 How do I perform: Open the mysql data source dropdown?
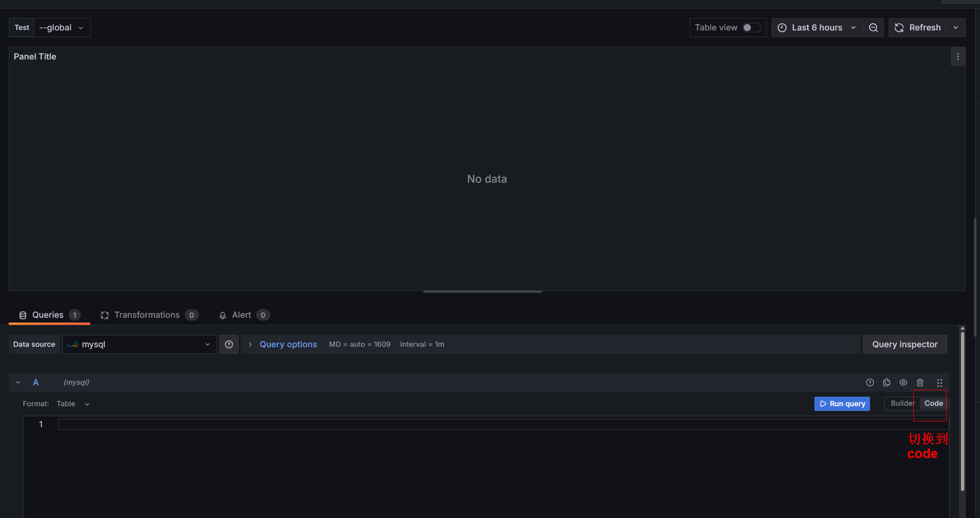coord(139,344)
